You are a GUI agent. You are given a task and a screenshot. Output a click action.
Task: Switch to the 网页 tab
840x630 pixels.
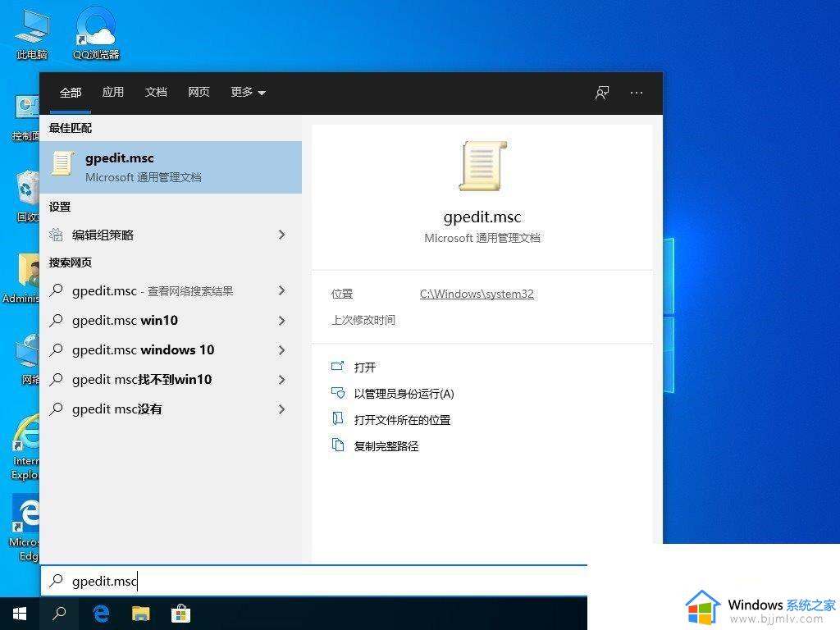coord(199,92)
